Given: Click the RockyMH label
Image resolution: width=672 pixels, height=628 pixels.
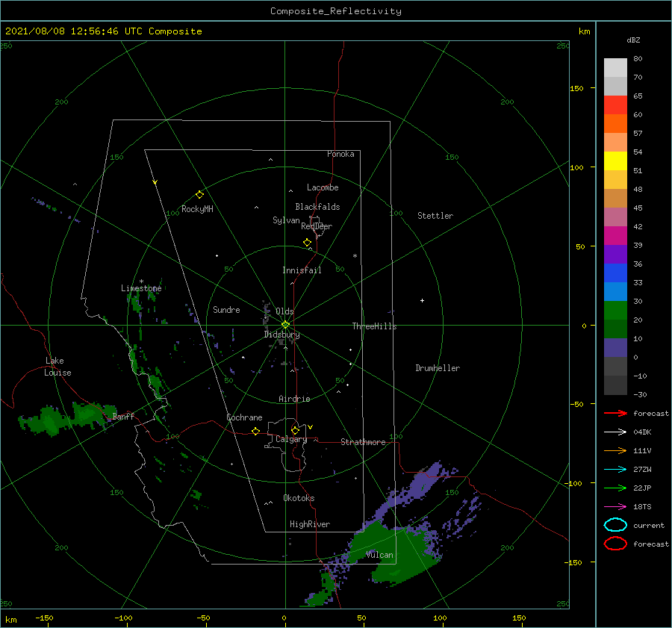Looking at the screenshot, I should 197,209.
